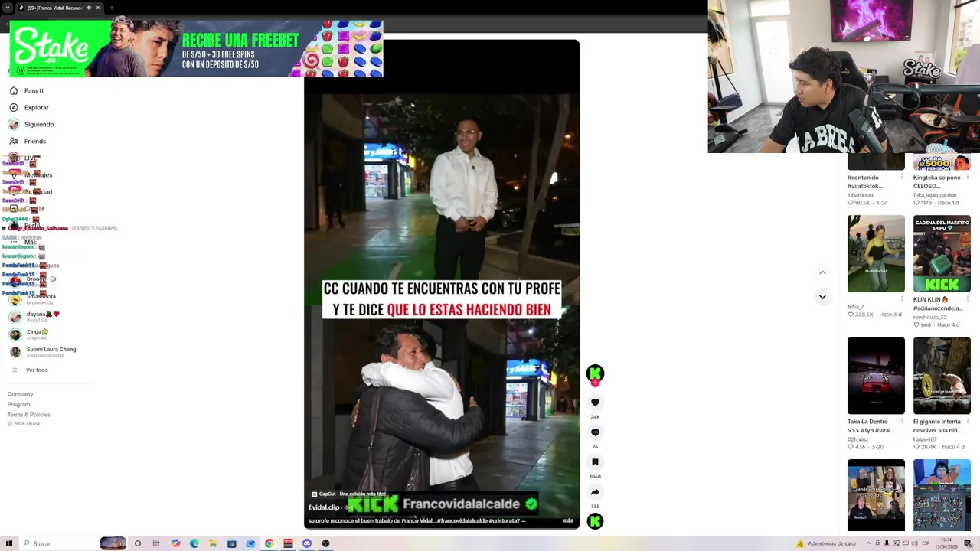Open Discord from the taskbar
The height and width of the screenshot is (551, 980).
pos(307,543)
